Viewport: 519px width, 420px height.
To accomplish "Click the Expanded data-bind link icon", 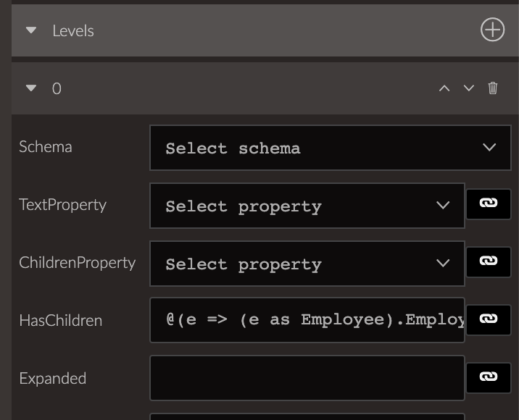I will point(489,378).
